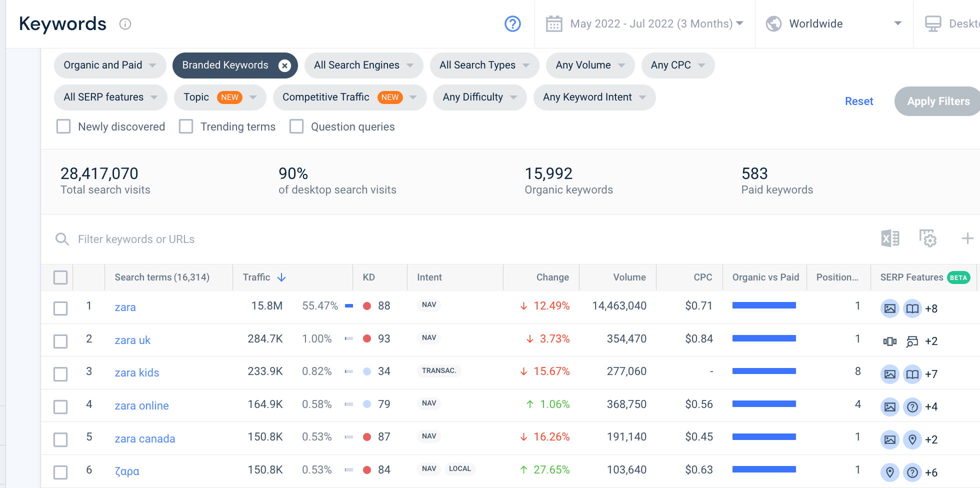Click the Organic vs Paid bar for zara online
Image resolution: width=980 pixels, height=488 pixels.
[764, 404]
